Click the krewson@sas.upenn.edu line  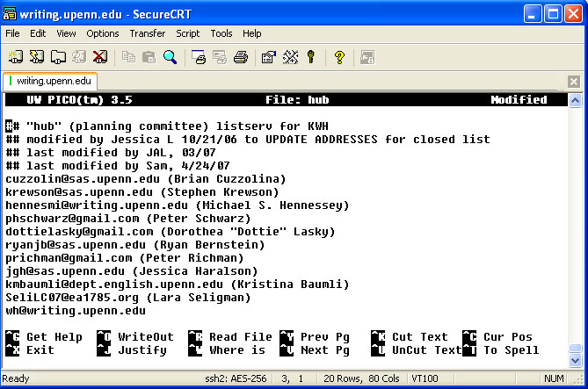pyautogui.click(x=142, y=192)
